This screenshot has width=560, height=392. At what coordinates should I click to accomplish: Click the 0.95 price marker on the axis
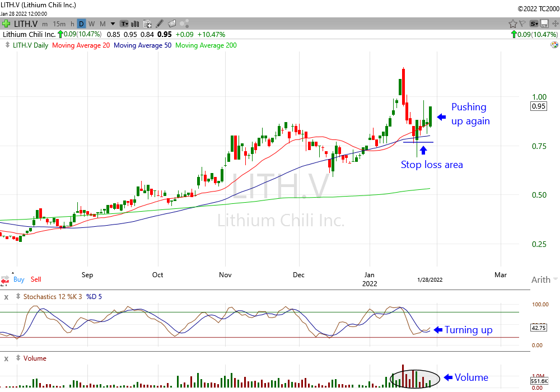[539, 106]
